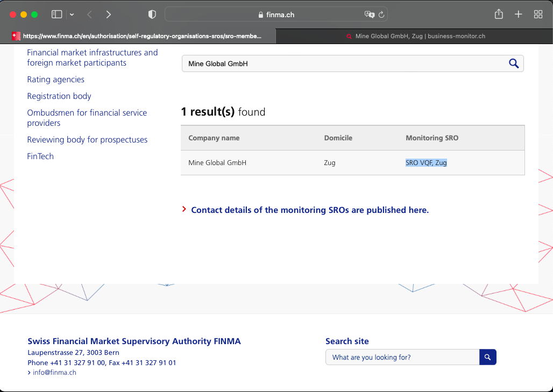Click the Search site heading
Screen dimensions: 553x392
(x=347, y=341)
